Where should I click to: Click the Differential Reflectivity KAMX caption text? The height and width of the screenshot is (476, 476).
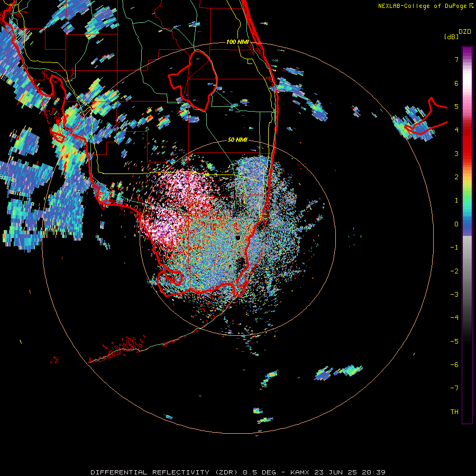pos(238,472)
